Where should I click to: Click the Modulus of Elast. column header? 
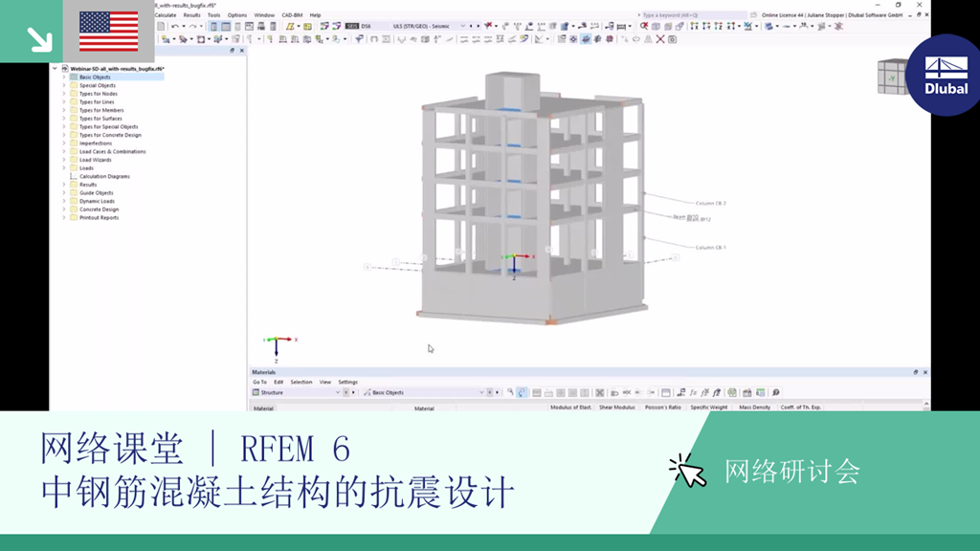[570, 408]
